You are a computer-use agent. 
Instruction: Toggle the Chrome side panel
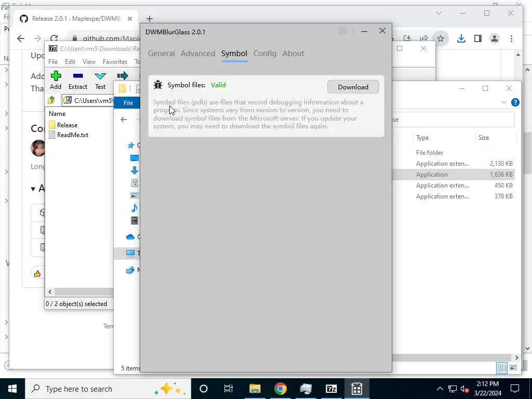[478, 38]
